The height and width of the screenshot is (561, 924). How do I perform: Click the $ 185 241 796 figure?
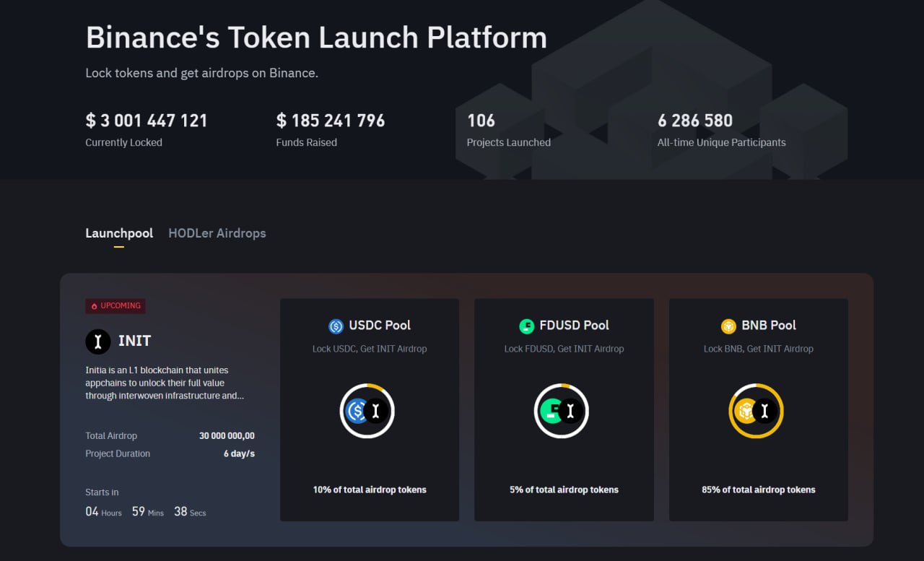[331, 121]
